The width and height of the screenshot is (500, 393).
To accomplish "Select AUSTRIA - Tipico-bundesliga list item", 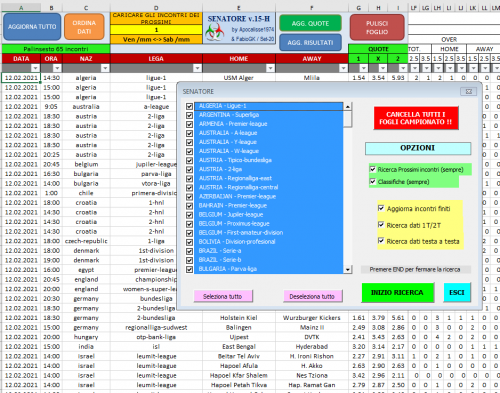I will [x=268, y=160].
